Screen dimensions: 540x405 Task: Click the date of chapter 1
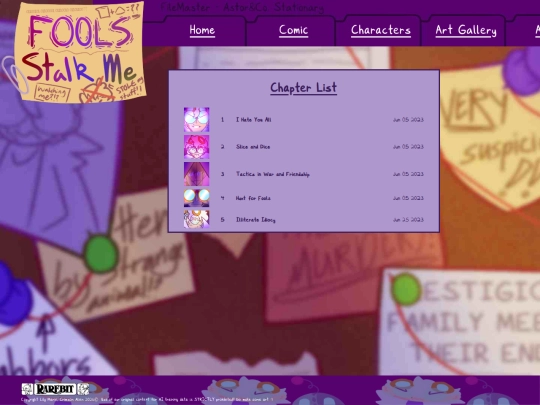408,120
